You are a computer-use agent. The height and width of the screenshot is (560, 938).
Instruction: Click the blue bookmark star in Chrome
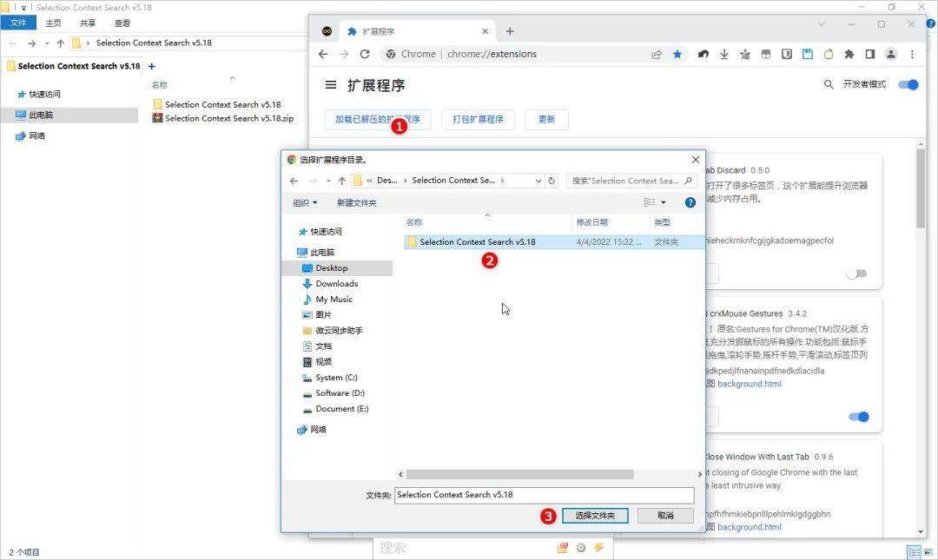[x=677, y=55]
